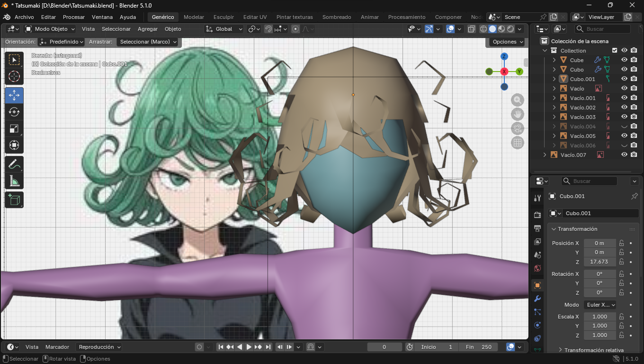Viewport: 644px width, 364px height.
Task: Open the Seleccionar (Marco) drag dropdown
Action: click(147, 42)
